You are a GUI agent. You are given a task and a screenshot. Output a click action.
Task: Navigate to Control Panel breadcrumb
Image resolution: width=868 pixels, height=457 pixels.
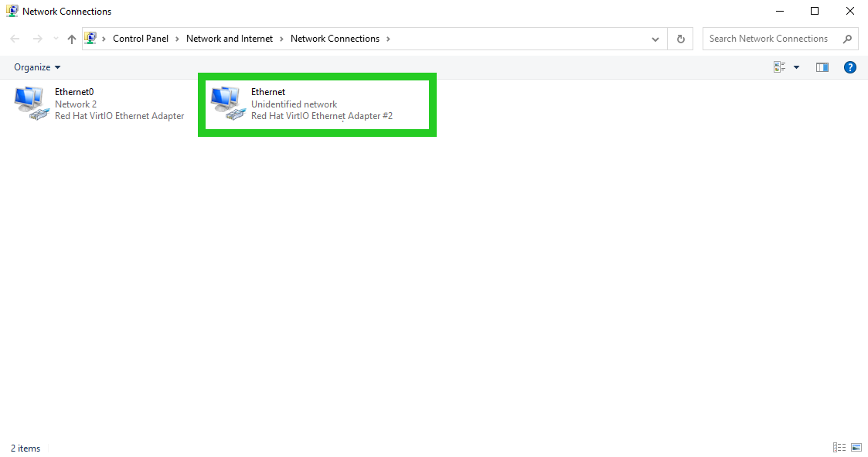[140, 39]
